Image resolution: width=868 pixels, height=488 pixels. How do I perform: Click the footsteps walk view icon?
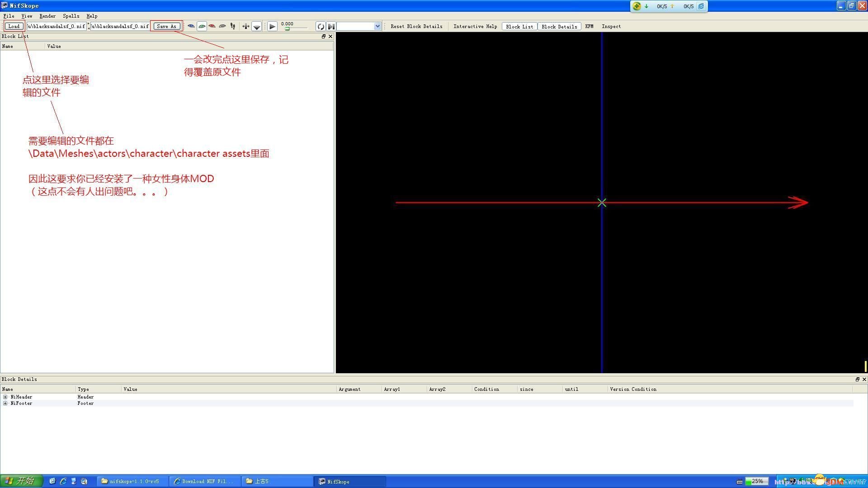[x=233, y=26]
